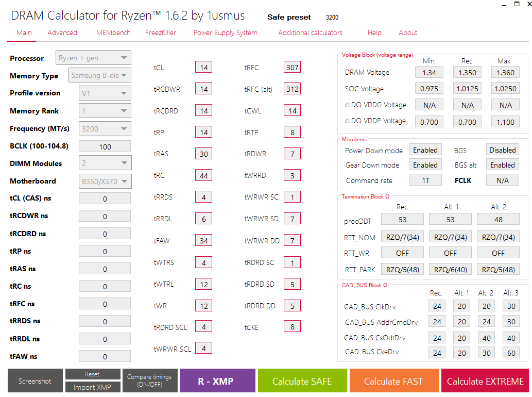Go to Power Supply System tab
Viewport: 532px width, 397px height.
(225, 32)
